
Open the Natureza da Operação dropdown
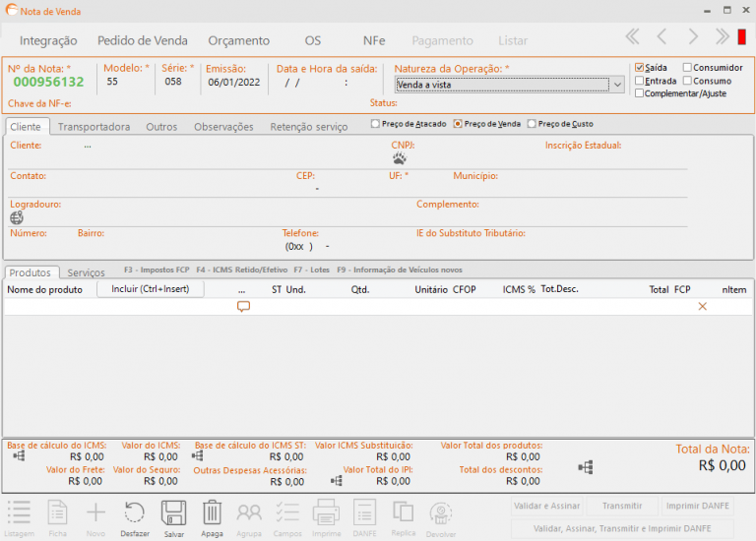coord(617,86)
